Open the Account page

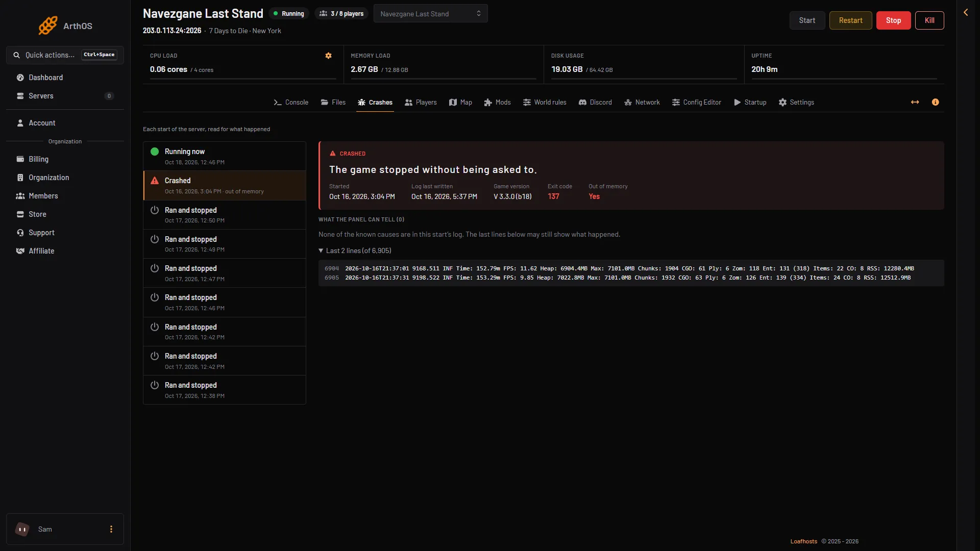65,123
